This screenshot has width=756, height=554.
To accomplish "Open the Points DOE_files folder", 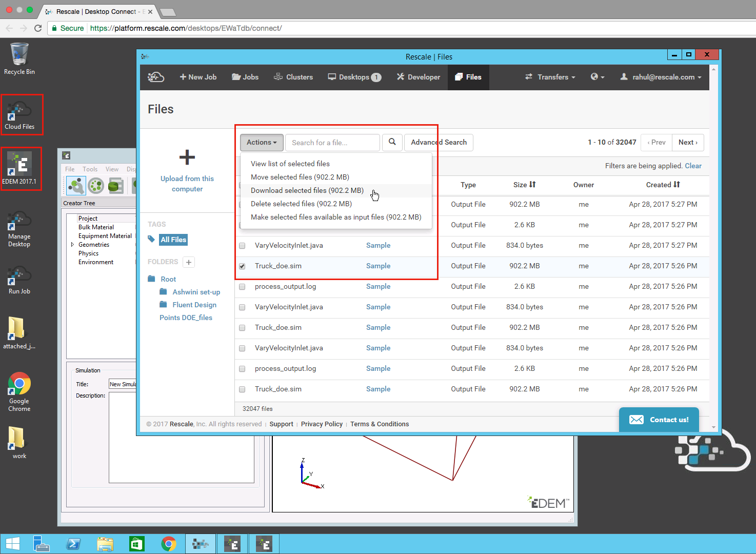I will tap(186, 318).
